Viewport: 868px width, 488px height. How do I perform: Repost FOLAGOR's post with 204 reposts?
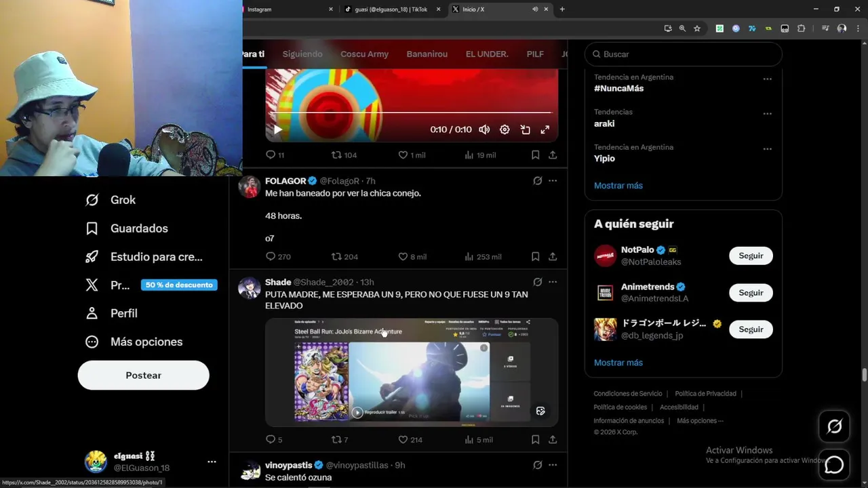pos(344,257)
